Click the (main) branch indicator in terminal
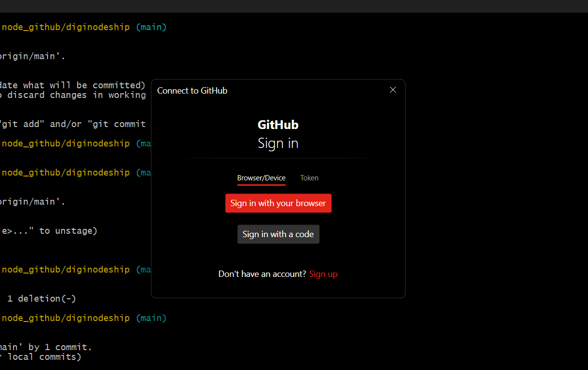Image resolution: width=588 pixels, height=370 pixels. 151,27
